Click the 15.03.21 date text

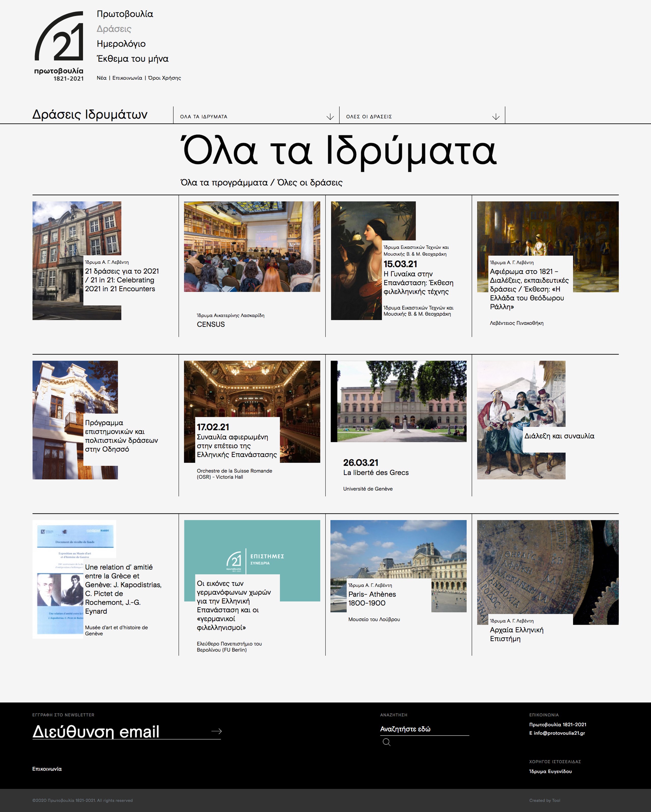(x=400, y=264)
